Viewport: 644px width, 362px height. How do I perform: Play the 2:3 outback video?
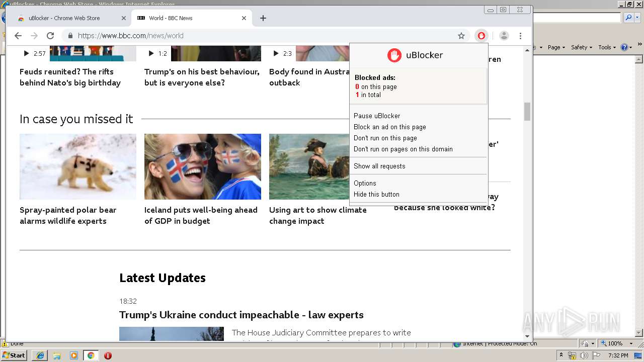[282, 53]
